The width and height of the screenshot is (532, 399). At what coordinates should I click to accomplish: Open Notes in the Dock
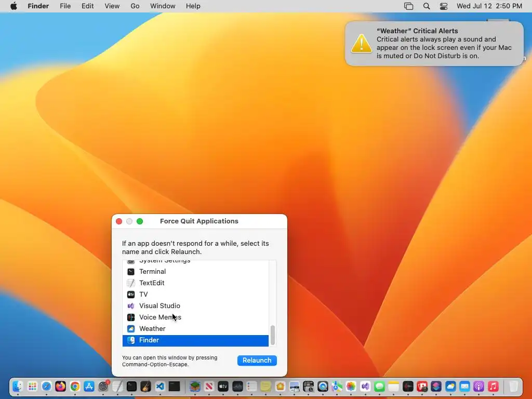pos(394,386)
